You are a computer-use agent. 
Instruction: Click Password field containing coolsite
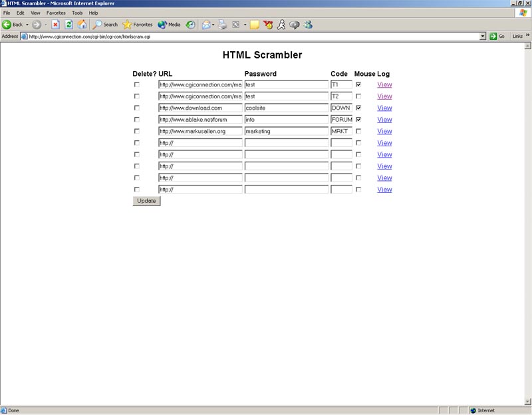(x=287, y=108)
